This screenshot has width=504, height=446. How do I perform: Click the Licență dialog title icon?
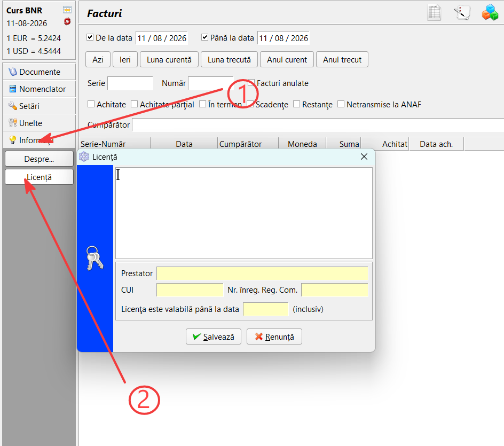pos(84,157)
